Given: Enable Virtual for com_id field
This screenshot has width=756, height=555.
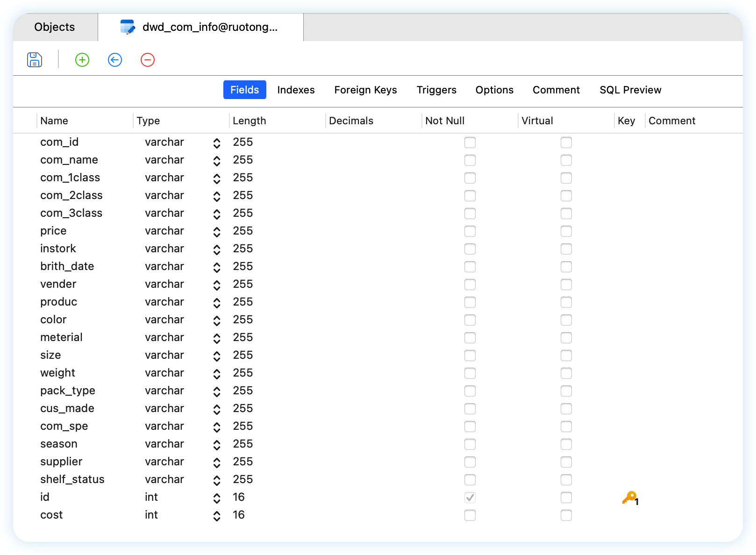Looking at the screenshot, I should coord(566,142).
